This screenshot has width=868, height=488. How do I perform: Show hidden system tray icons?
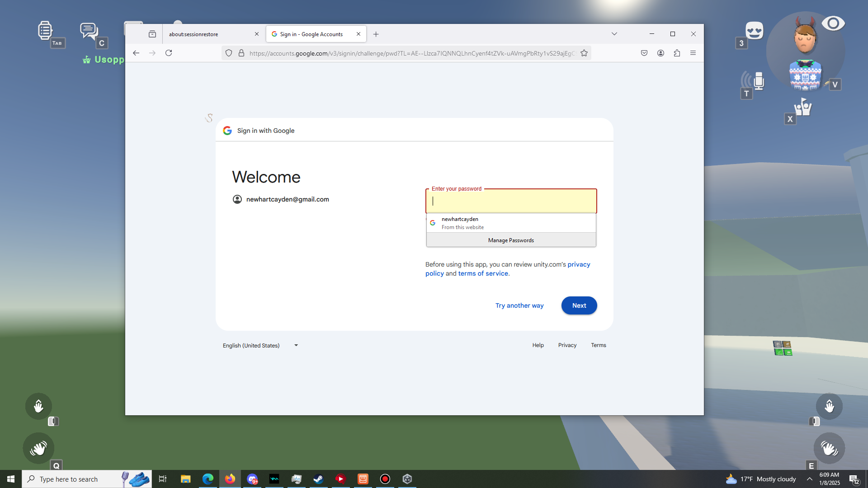pyautogui.click(x=809, y=479)
